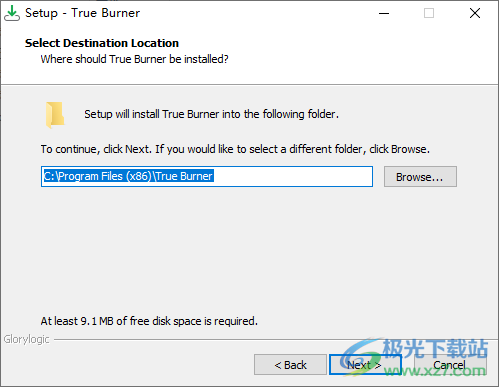499x387 pixels.
Task: Click the Browse... button
Action: click(x=420, y=177)
